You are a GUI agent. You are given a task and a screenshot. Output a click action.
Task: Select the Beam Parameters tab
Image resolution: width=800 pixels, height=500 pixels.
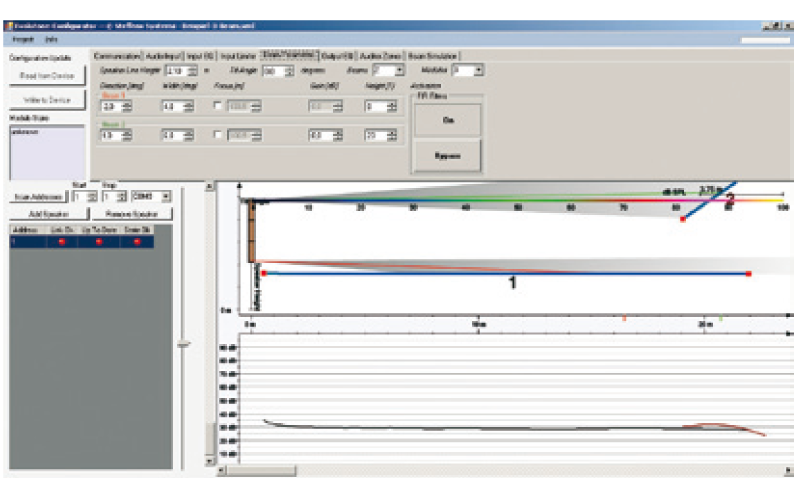tap(289, 54)
